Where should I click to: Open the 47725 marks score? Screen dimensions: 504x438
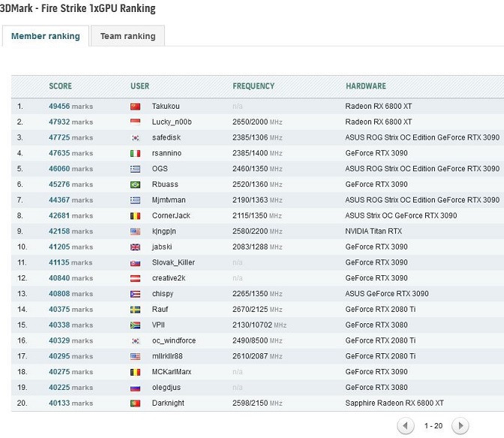[70, 137]
